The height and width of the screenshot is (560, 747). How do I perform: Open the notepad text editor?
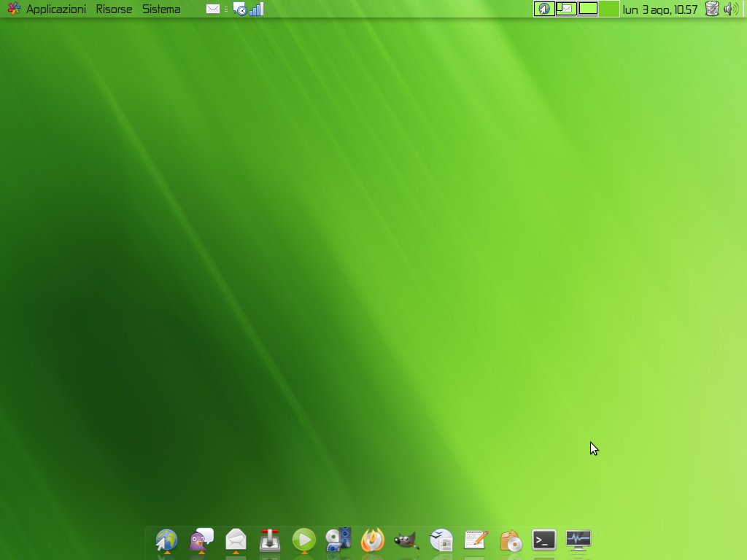(476, 540)
